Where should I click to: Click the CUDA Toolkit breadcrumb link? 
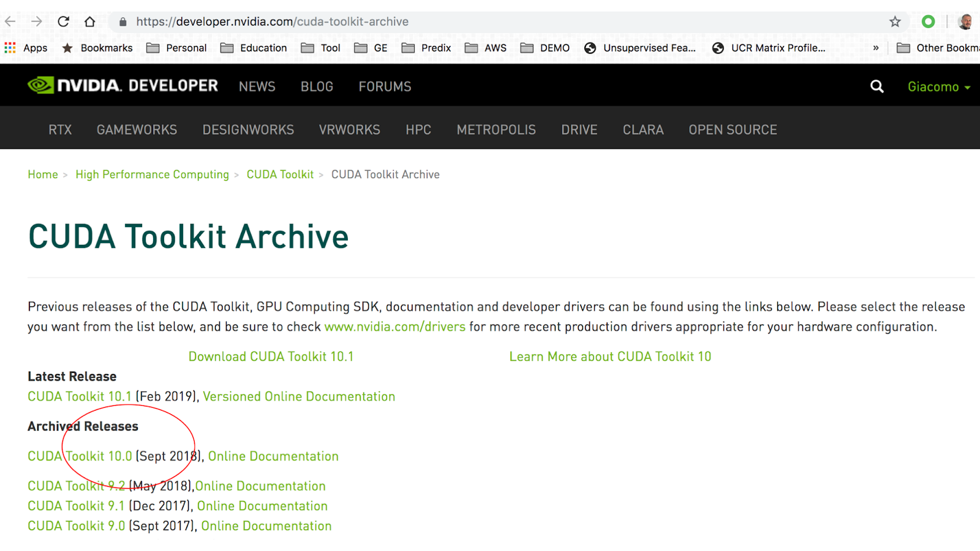[x=280, y=174]
